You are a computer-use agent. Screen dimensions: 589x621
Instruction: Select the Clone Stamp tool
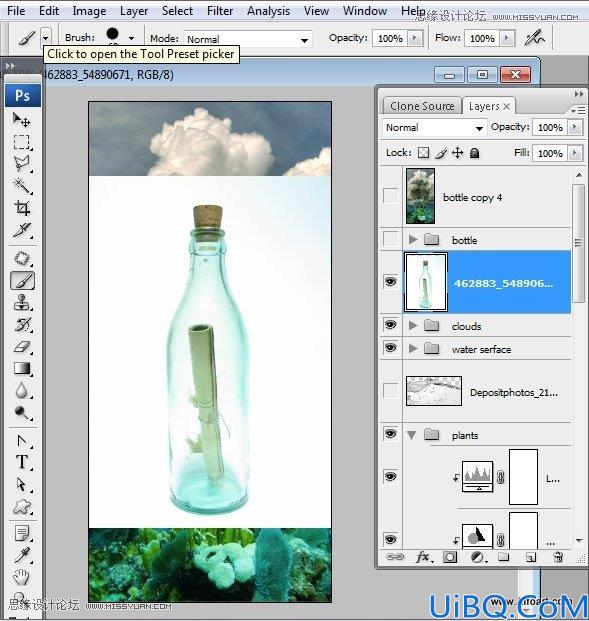(x=22, y=303)
